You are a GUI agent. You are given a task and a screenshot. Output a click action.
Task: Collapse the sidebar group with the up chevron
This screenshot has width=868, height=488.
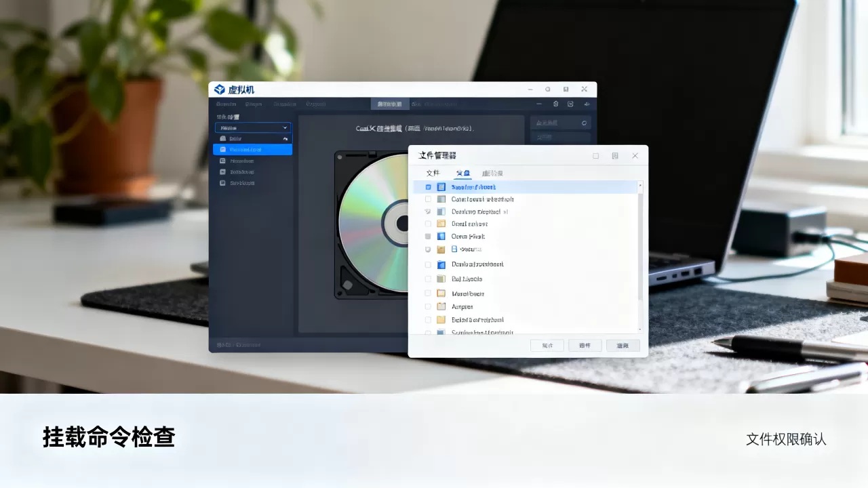tap(285, 139)
